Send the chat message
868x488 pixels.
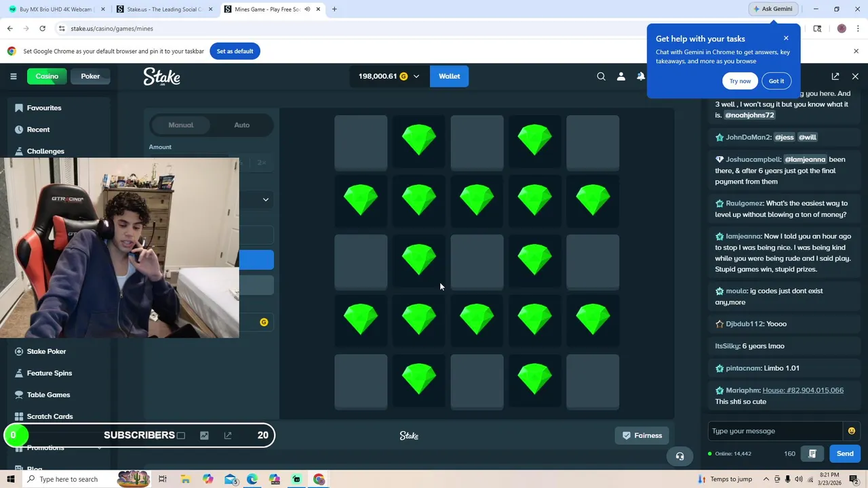pyautogui.click(x=845, y=453)
